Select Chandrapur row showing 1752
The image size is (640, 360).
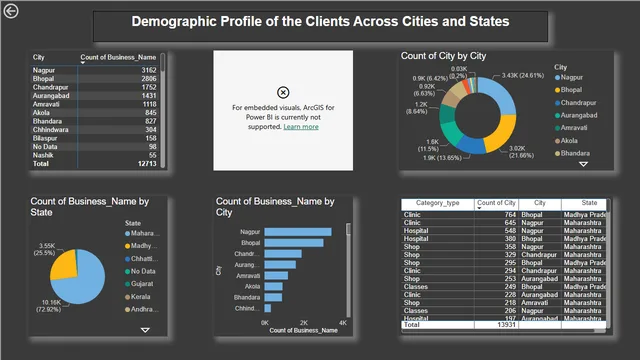pyautogui.click(x=94, y=87)
